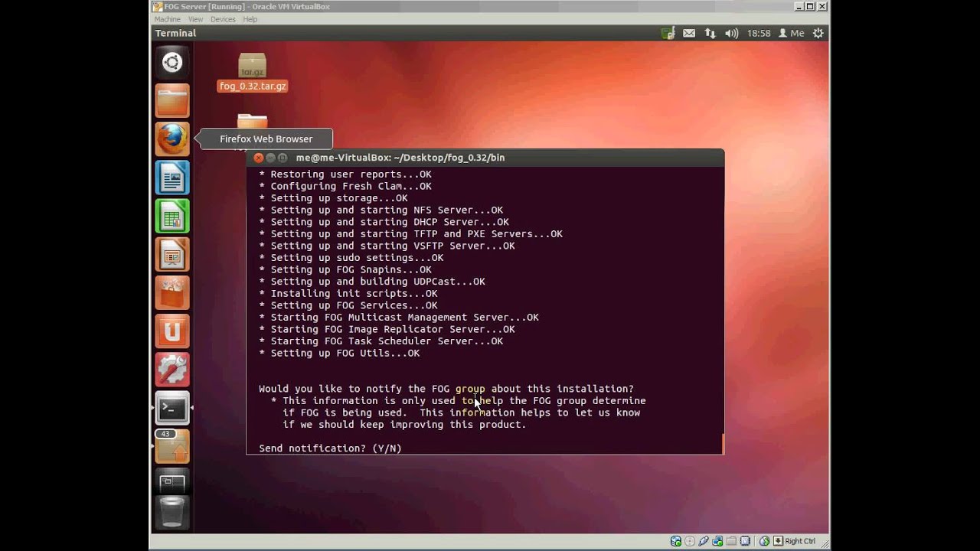Click VirtualBox USB devices status icon

[x=704, y=541]
